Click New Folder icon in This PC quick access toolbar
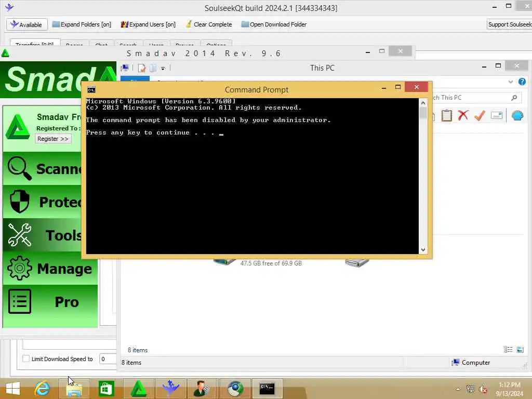Screen dimensions: 532x399 tap(153, 68)
